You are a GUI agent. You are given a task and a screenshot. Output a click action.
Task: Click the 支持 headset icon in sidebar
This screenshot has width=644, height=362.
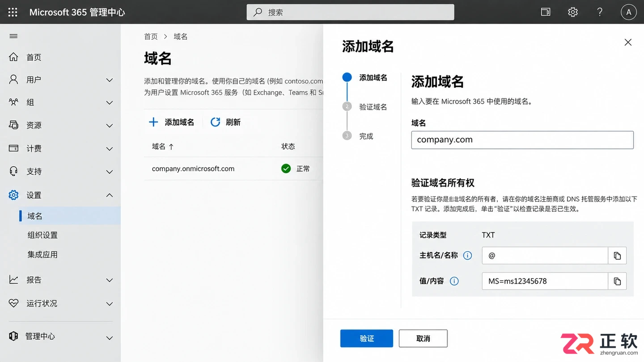(13, 171)
